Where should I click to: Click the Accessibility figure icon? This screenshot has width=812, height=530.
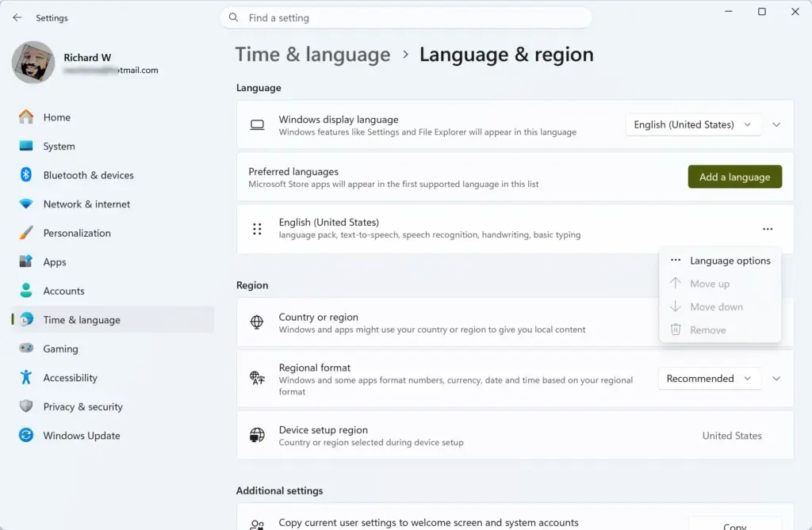[26, 377]
